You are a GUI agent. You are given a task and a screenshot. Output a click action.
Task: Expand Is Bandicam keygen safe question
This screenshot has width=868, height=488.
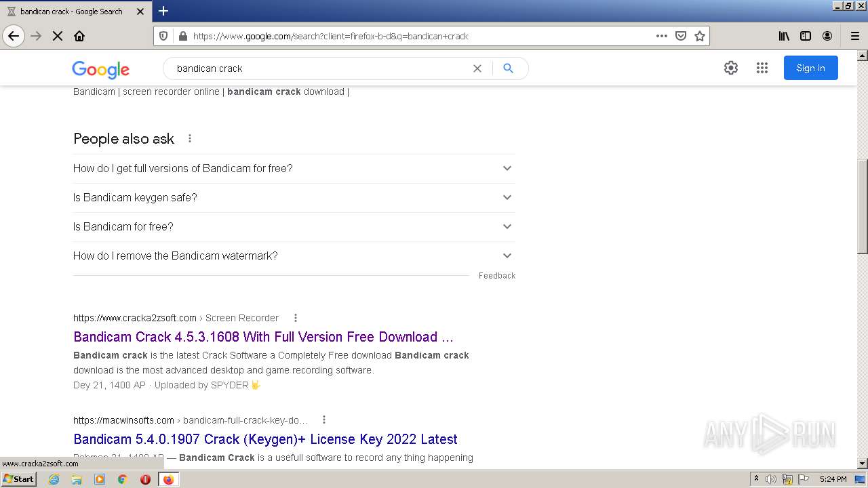click(x=294, y=197)
